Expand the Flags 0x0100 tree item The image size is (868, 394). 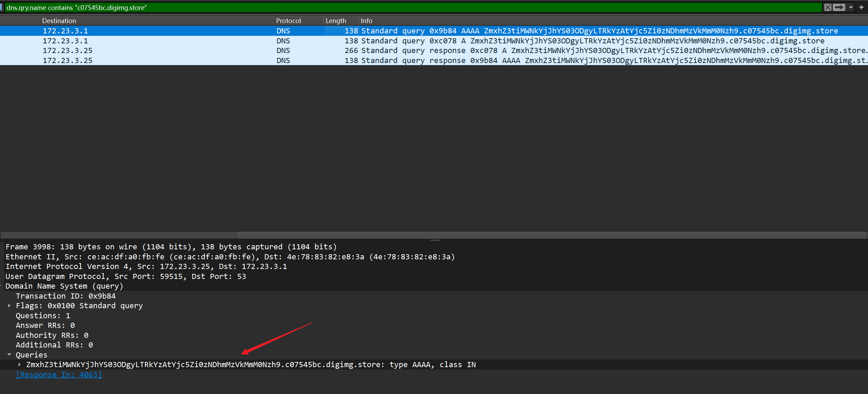[x=9, y=305]
